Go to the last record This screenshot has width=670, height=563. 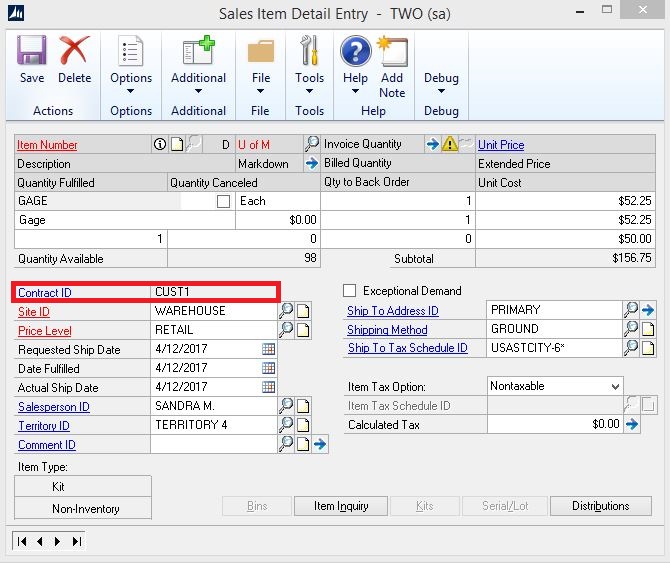point(76,542)
